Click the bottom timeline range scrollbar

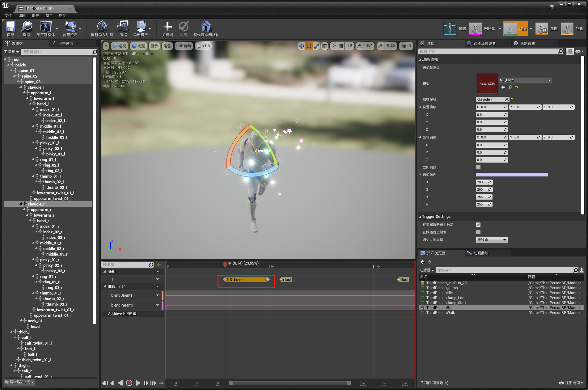coord(290,383)
